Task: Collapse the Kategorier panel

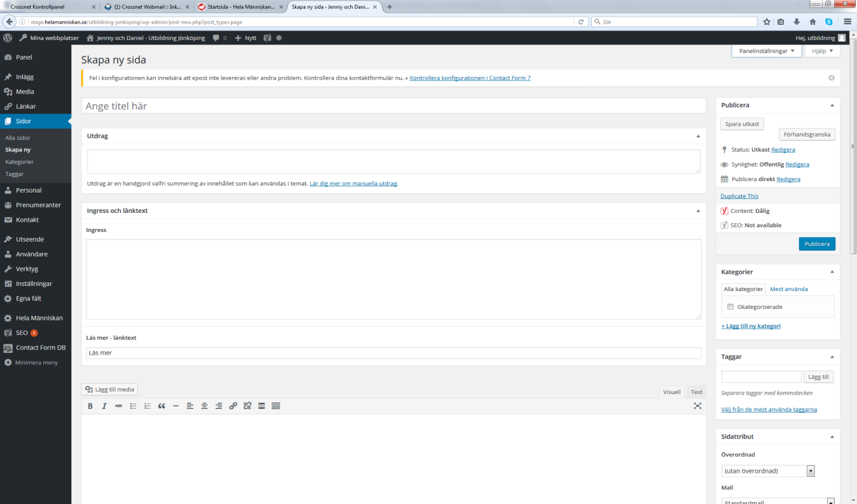Action: [x=832, y=272]
